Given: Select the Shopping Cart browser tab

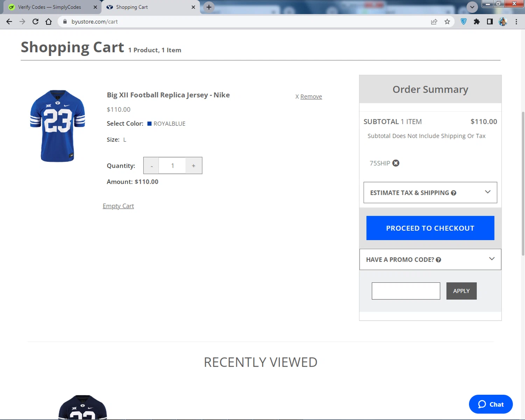Looking at the screenshot, I should [150, 7].
